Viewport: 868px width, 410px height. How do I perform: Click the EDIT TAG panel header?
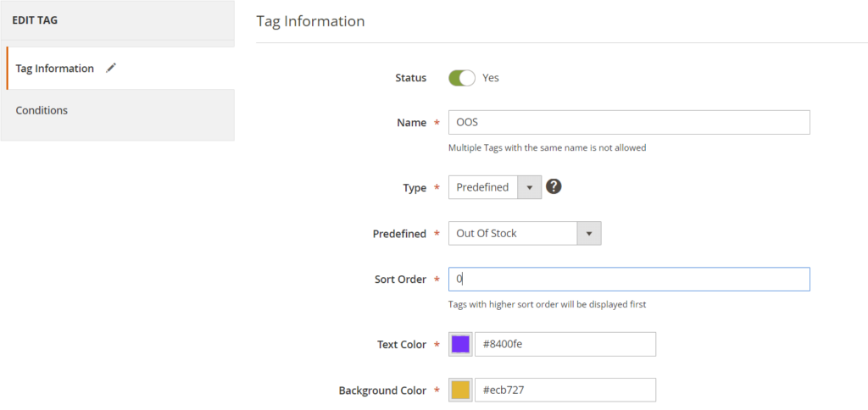pos(36,19)
